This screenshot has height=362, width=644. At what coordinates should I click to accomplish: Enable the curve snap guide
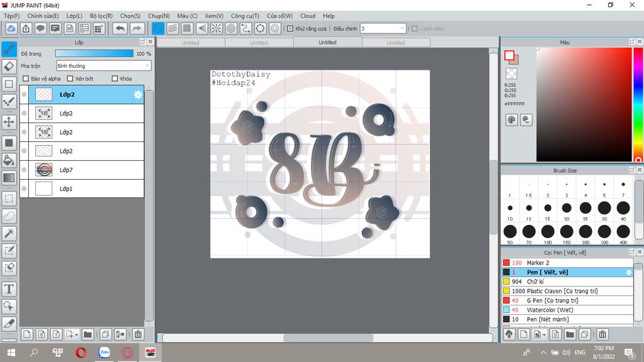(246, 28)
